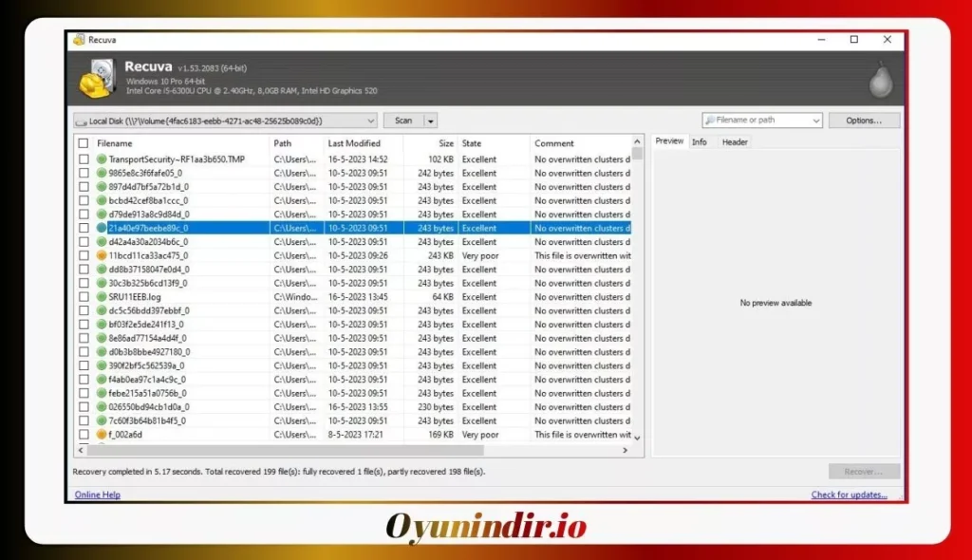Open the Scan button dropdown arrow
Screen dimensions: 972x560
[430, 121]
